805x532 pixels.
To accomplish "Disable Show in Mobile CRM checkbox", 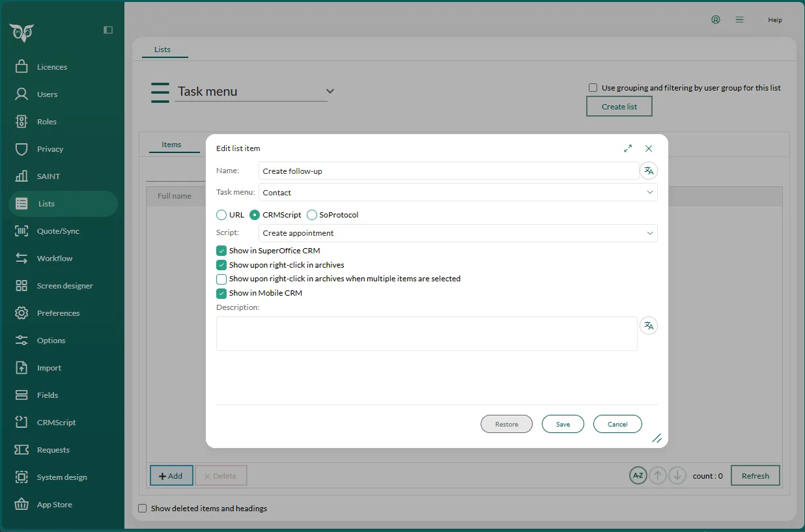I will 221,293.
